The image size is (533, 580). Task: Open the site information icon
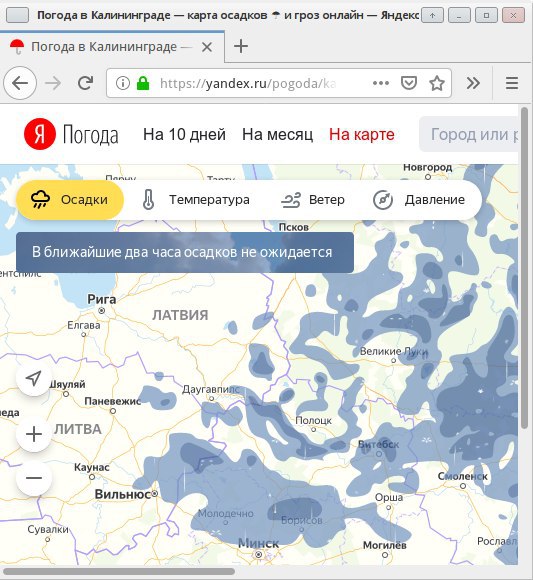click(123, 83)
